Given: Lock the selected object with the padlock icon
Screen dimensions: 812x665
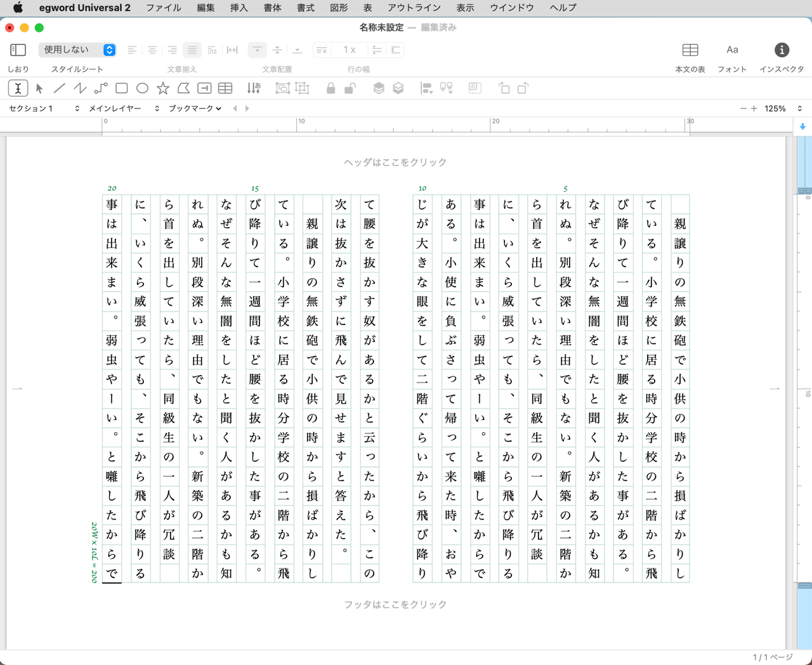Looking at the screenshot, I should point(331,88).
